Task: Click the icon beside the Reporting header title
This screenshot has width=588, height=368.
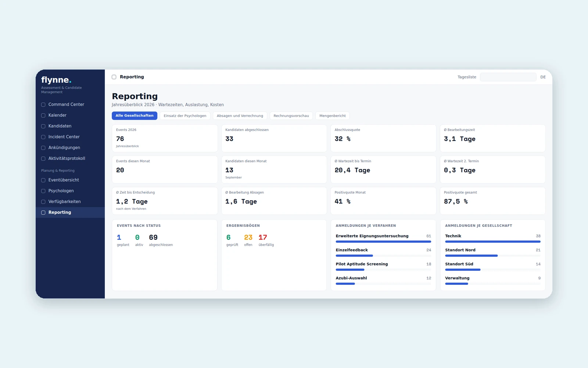Action: click(114, 77)
